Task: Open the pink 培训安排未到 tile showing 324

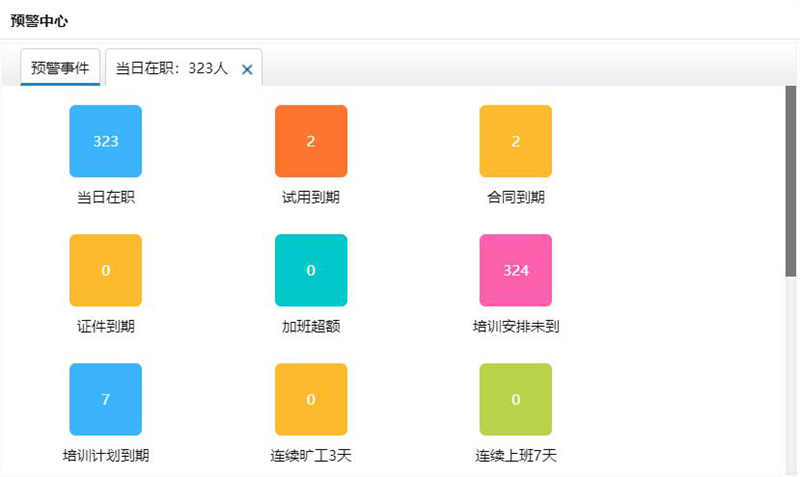Action: [x=516, y=270]
